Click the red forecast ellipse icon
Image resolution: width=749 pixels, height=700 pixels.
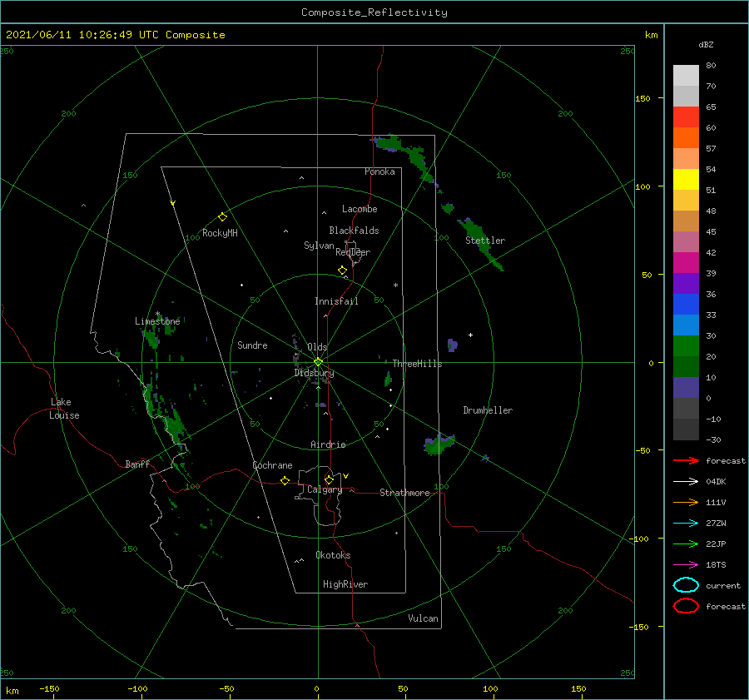point(686,606)
